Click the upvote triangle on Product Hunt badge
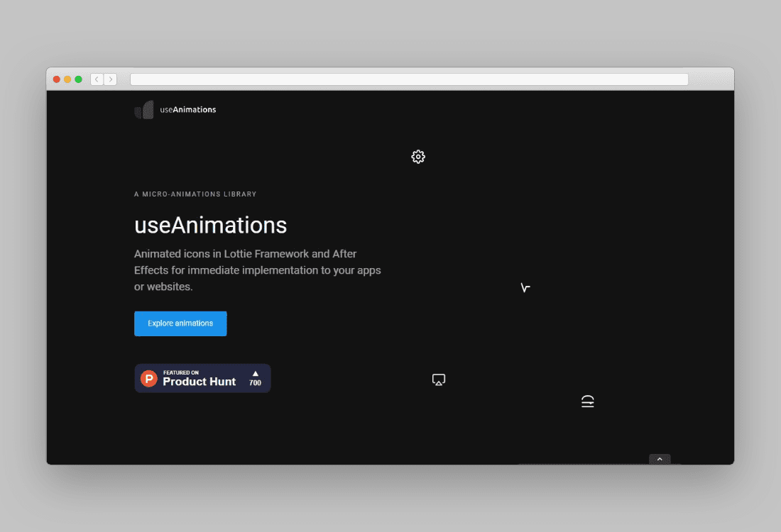The image size is (781, 532). pos(255,374)
